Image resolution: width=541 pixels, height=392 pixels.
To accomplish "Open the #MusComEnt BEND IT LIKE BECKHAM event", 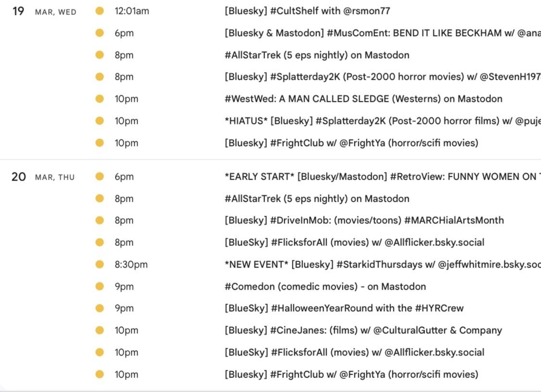I will click(383, 33).
